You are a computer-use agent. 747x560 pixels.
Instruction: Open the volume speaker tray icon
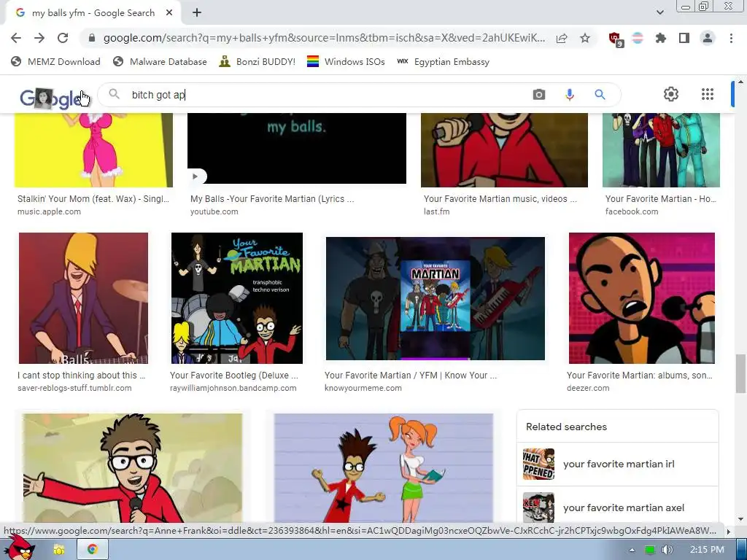pos(667,550)
